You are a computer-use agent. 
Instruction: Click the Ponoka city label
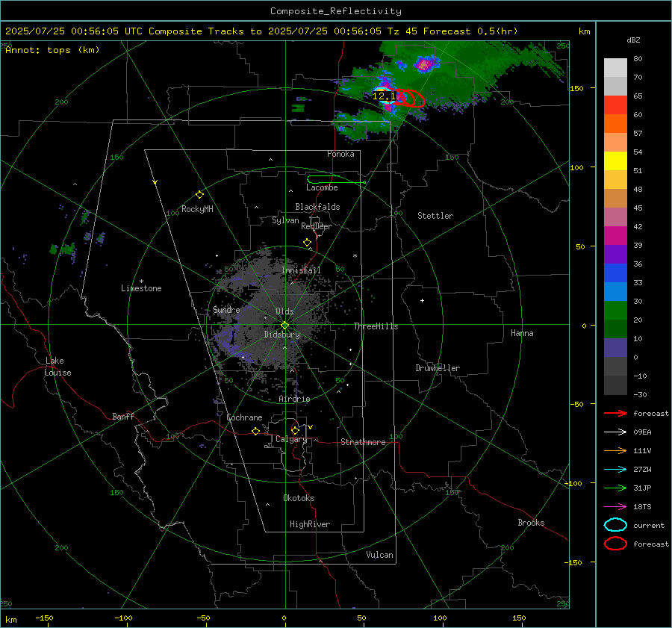click(340, 154)
